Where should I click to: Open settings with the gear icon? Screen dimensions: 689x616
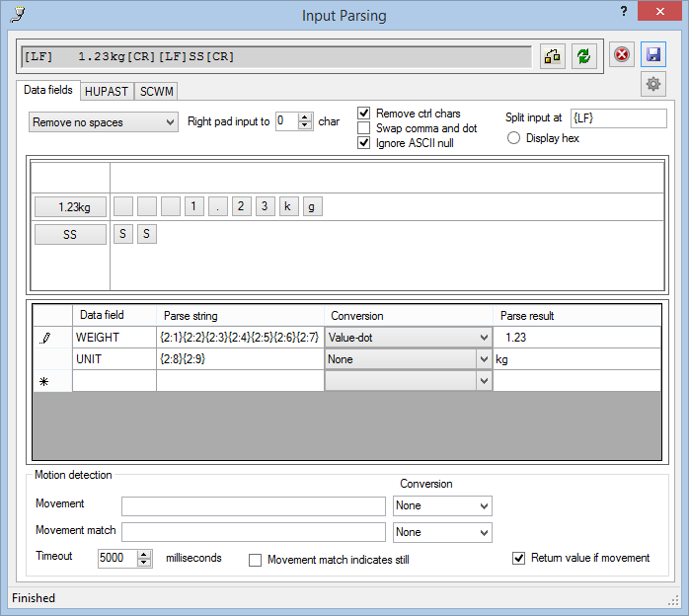click(x=653, y=84)
